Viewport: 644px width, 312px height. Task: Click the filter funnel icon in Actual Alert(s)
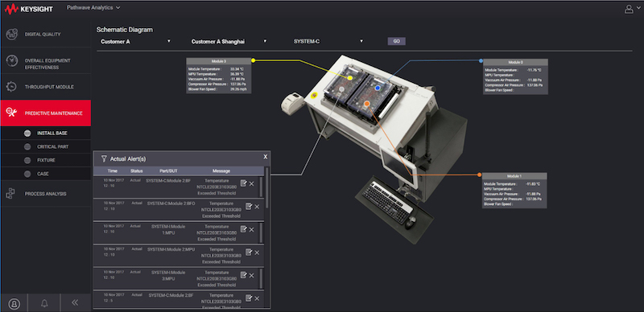[x=104, y=158]
